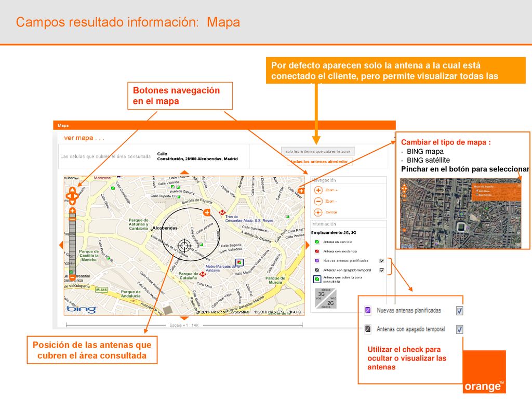Pan map east with right edge arrow
This screenshot has width=532, height=399.
click(x=308, y=245)
